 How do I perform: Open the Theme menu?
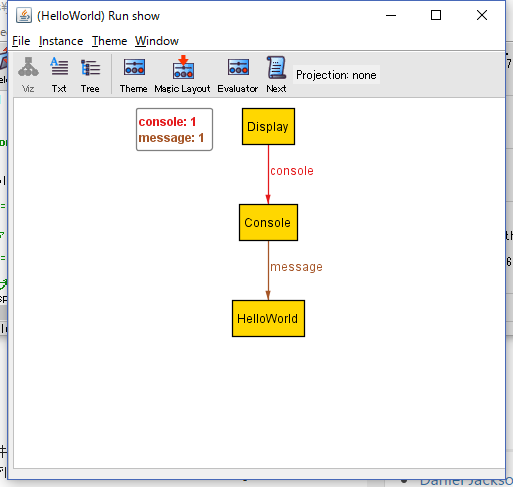[109, 41]
